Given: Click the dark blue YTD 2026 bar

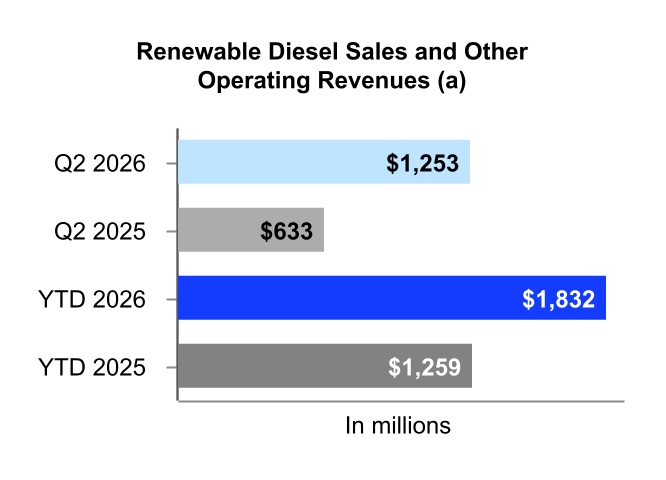Looking at the screenshot, I should pos(392,298).
